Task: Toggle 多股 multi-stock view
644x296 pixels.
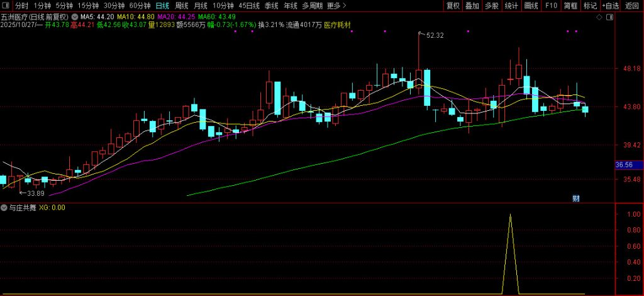Action: pos(492,6)
